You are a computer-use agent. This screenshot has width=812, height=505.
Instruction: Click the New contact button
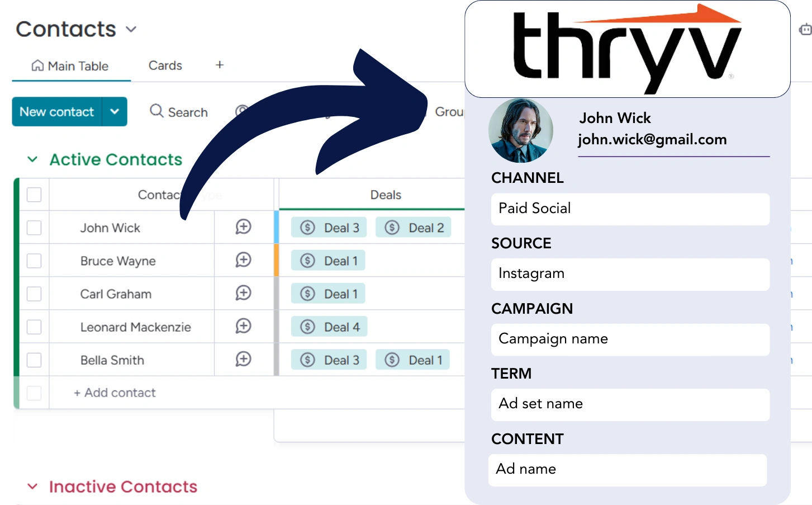tap(56, 111)
